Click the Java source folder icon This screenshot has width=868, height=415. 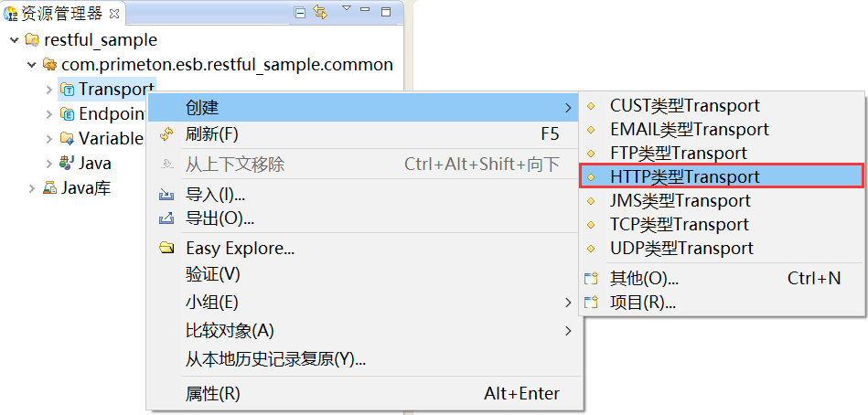[67, 164]
